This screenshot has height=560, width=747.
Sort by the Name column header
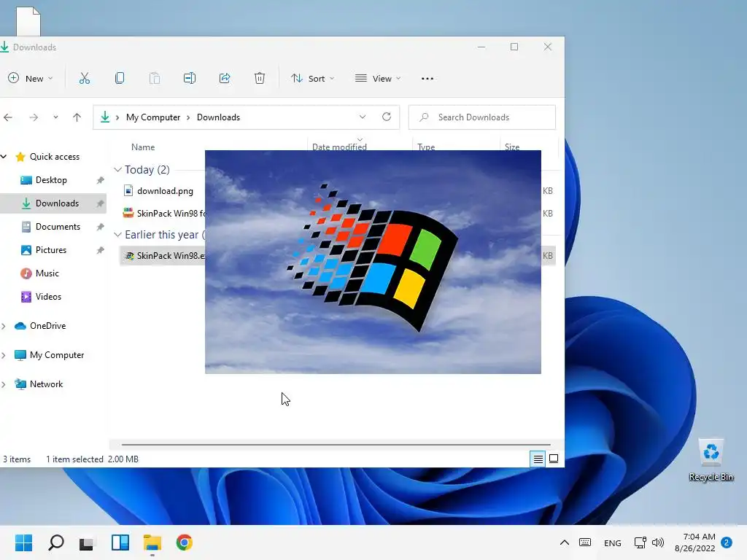click(x=143, y=147)
